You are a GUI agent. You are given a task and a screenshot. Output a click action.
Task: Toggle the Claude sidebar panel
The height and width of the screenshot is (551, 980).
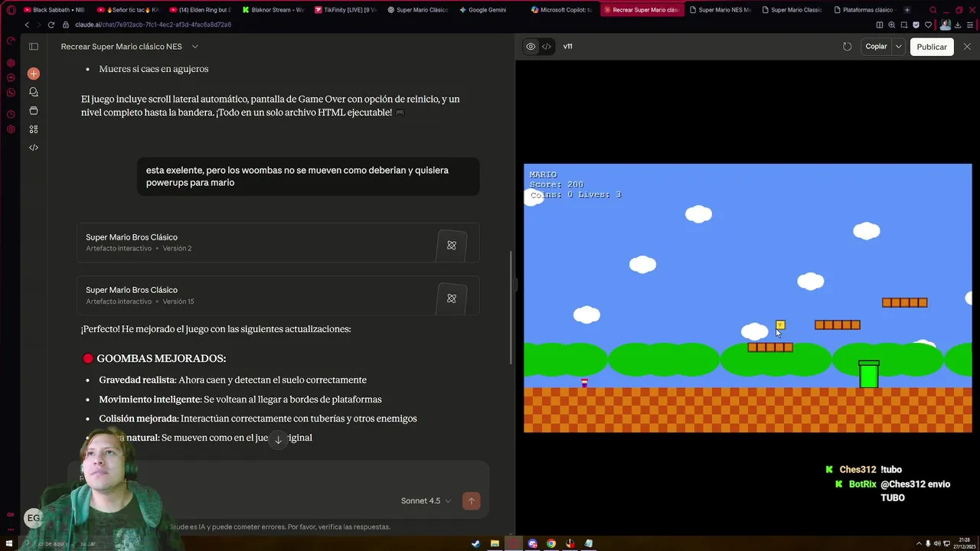point(34,47)
